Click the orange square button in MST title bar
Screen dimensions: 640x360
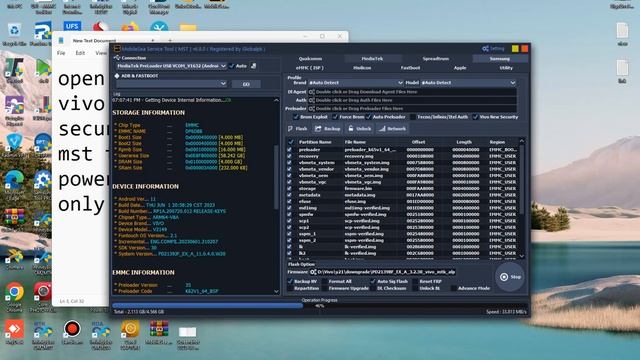pos(524,49)
